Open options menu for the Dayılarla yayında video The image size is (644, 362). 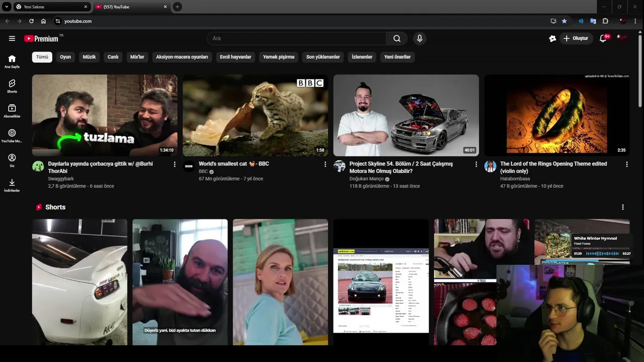point(175,164)
